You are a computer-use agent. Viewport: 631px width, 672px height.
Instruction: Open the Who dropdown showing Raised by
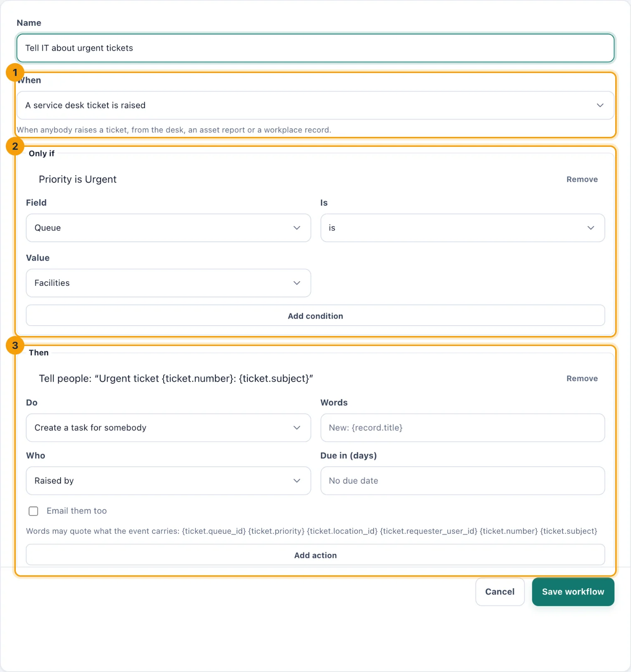[169, 481]
